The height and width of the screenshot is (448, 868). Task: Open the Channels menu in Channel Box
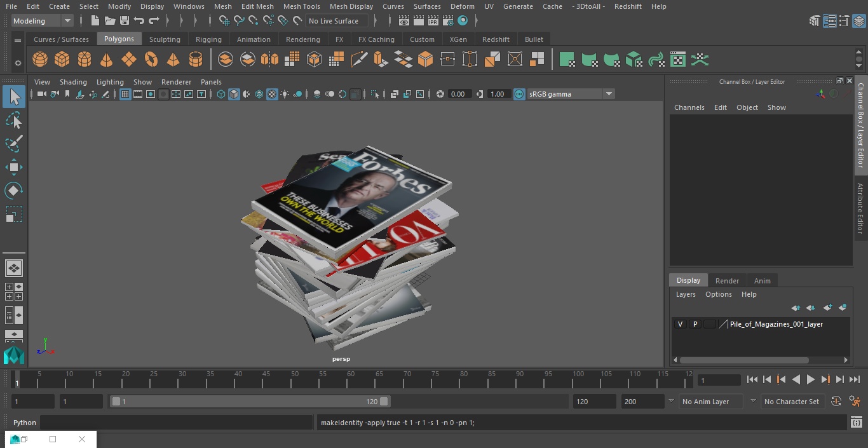point(689,107)
